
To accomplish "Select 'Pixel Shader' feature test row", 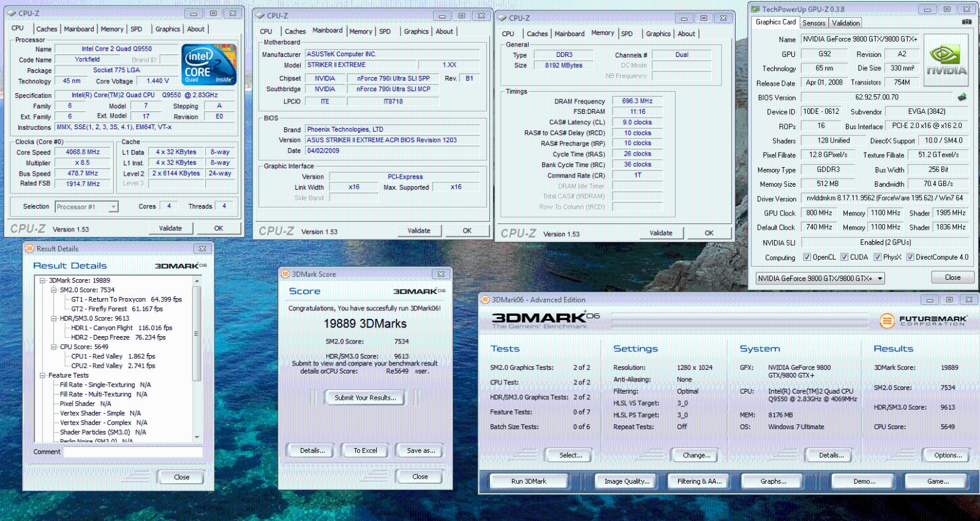I will tap(85, 404).
